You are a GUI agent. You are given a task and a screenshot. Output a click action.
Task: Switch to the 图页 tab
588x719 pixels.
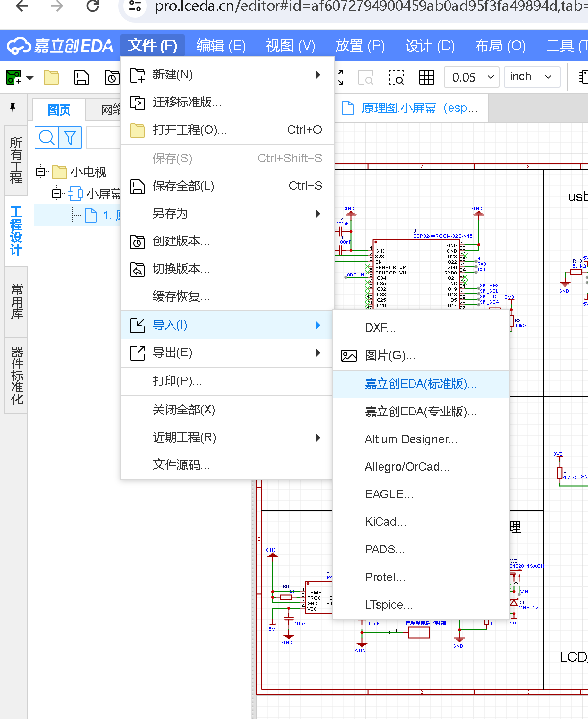click(x=59, y=110)
